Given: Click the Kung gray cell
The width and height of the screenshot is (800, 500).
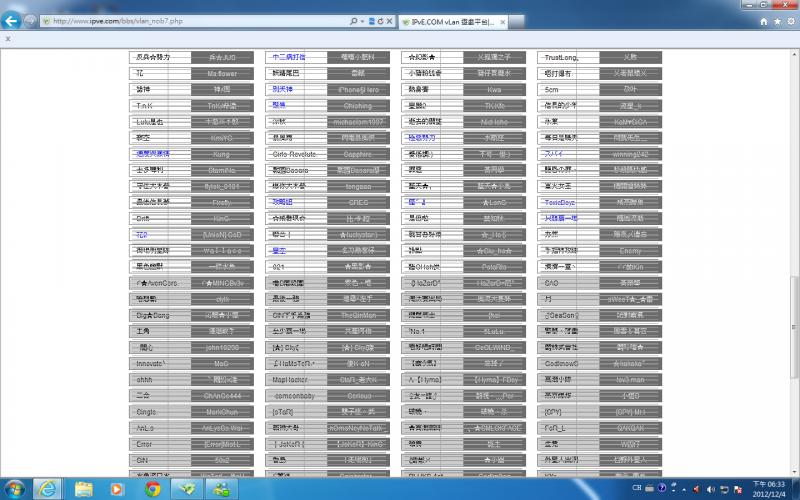Looking at the screenshot, I should [222, 154].
